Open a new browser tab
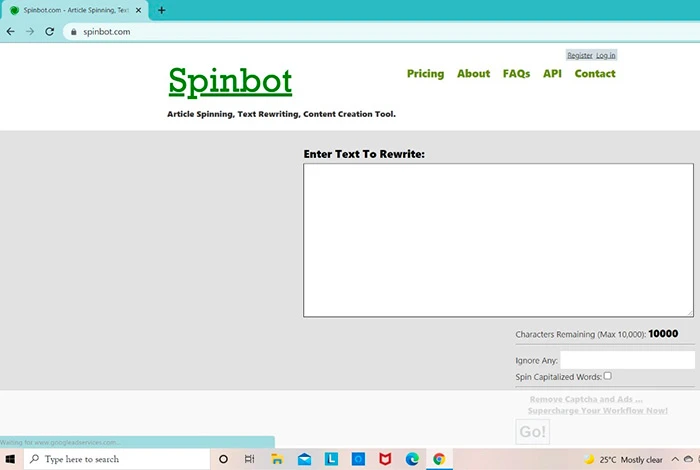The width and height of the screenshot is (700, 470). [x=162, y=10]
